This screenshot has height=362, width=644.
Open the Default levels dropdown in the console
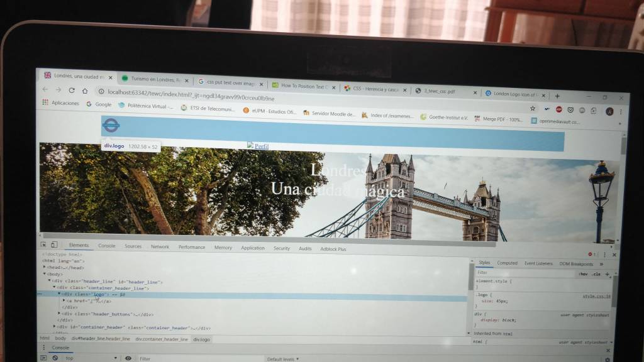click(x=283, y=359)
